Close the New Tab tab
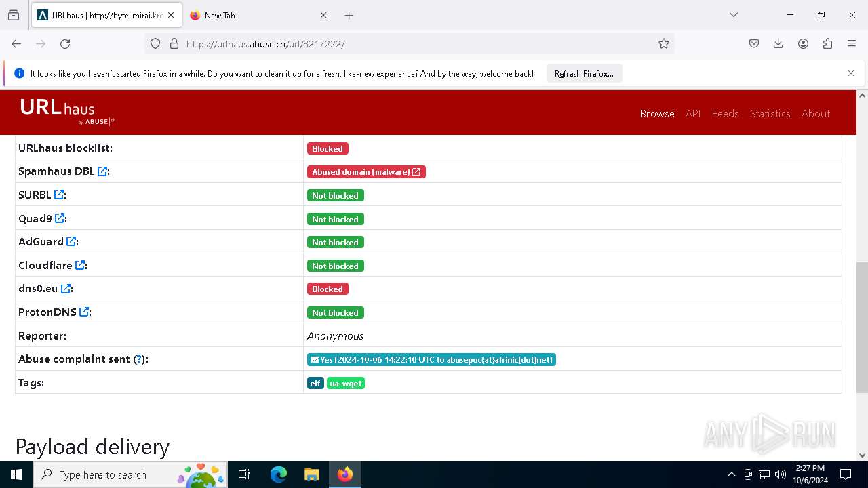The image size is (868, 488). tap(323, 15)
